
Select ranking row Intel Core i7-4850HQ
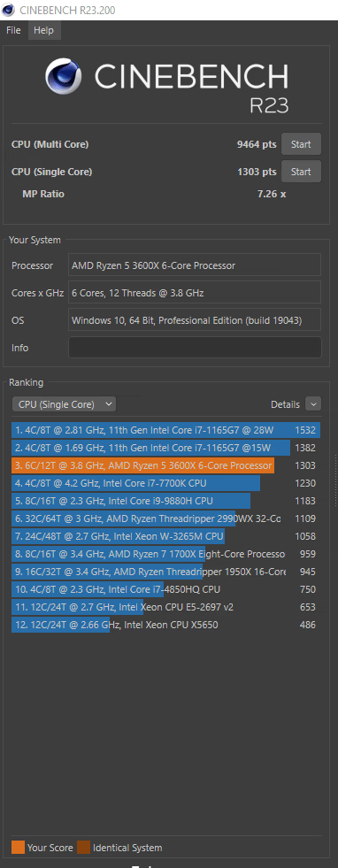[x=166, y=589]
